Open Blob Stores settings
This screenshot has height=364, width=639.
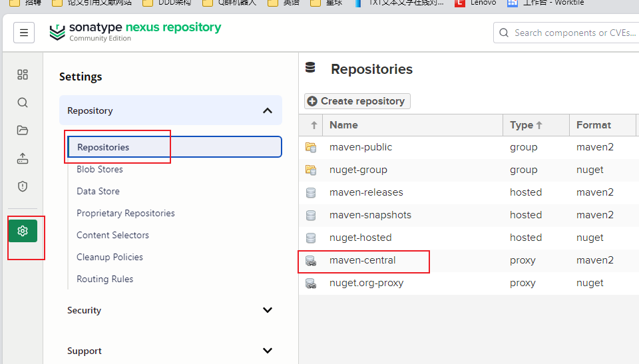[100, 169]
